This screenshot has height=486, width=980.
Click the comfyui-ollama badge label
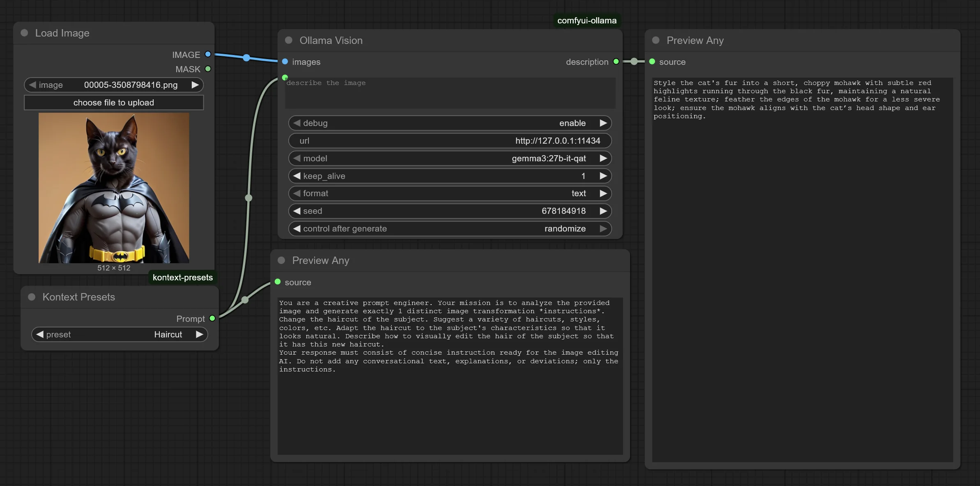click(x=587, y=21)
